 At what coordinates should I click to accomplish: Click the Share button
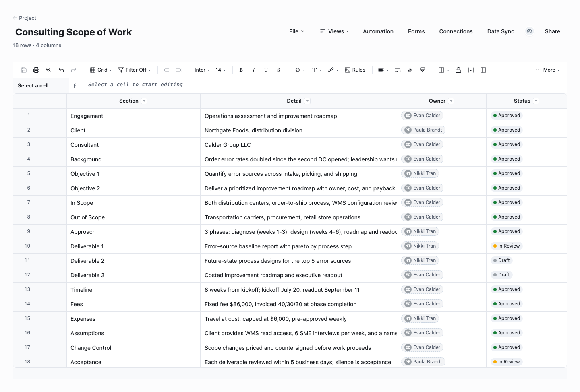pyautogui.click(x=552, y=31)
